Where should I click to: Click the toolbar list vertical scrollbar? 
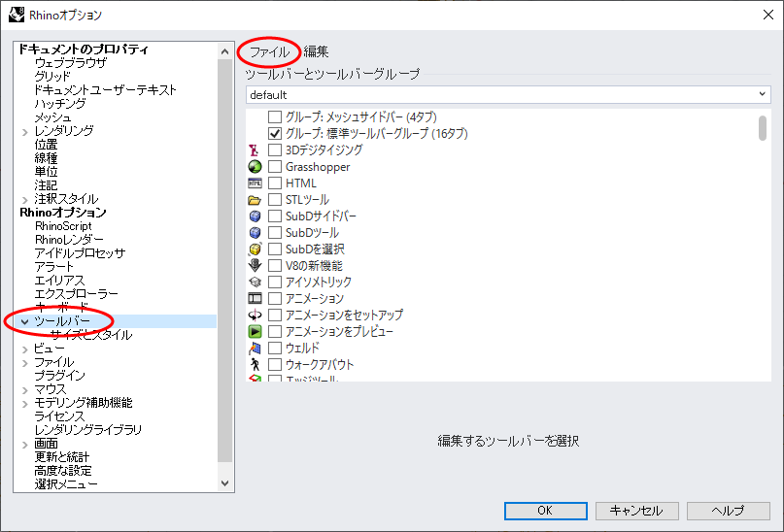[763, 243]
